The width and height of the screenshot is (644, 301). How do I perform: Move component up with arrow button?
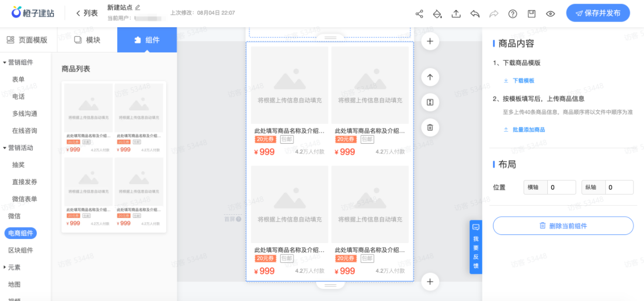pos(430,77)
